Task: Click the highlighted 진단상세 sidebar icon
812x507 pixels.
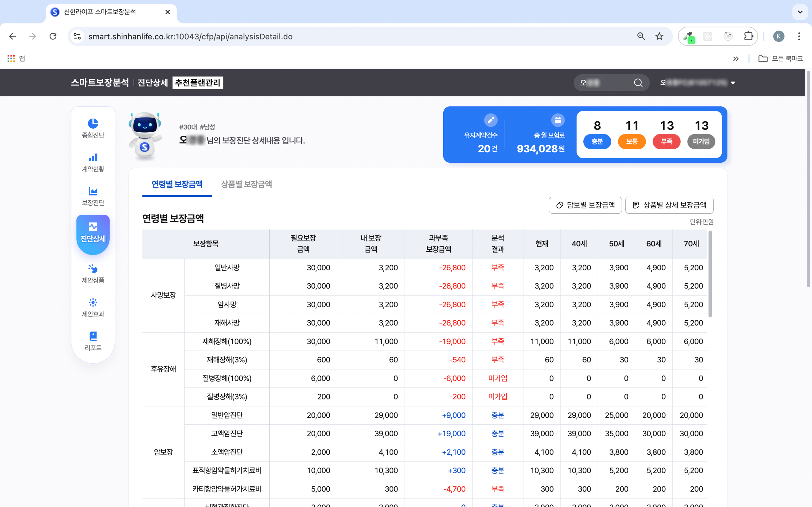Action: pos(93,234)
